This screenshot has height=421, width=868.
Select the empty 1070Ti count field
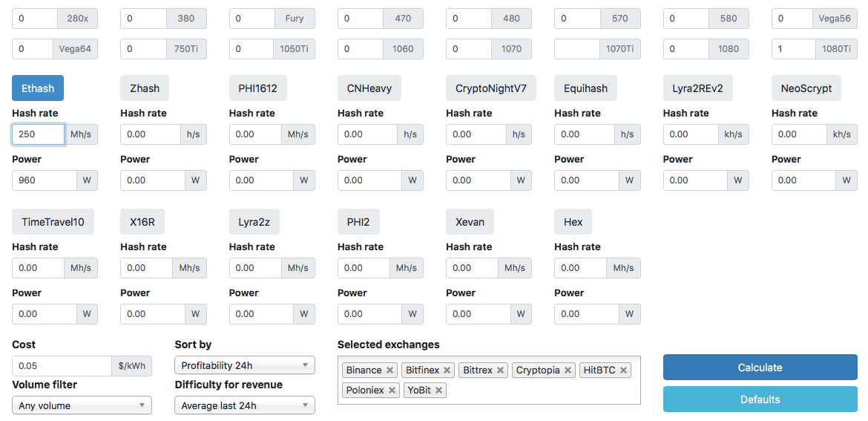(x=576, y=49)
